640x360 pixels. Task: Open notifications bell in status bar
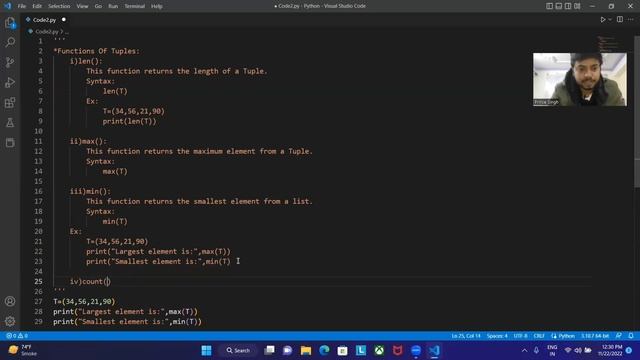point(631,336)
